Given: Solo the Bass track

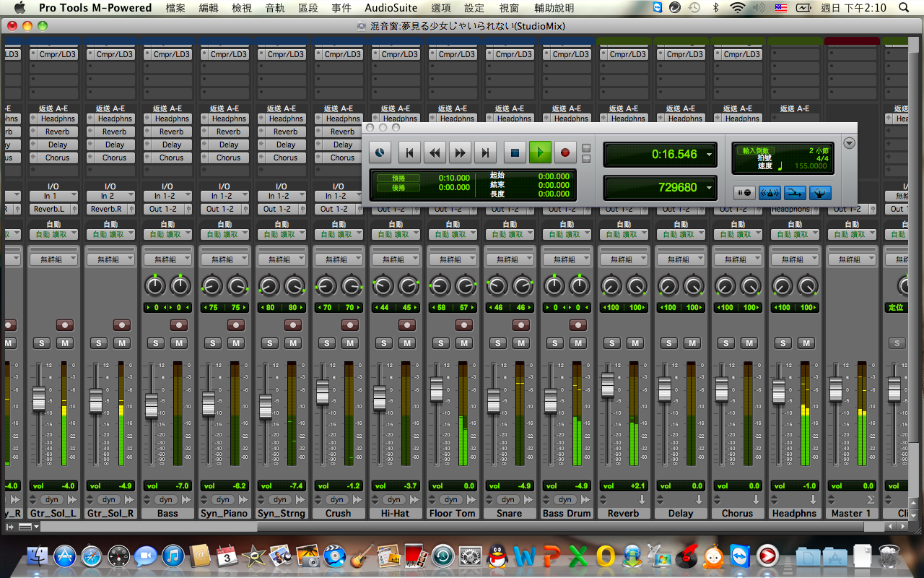Looking at the screenshot, I should pyautogui.click(x=156, y=343).
